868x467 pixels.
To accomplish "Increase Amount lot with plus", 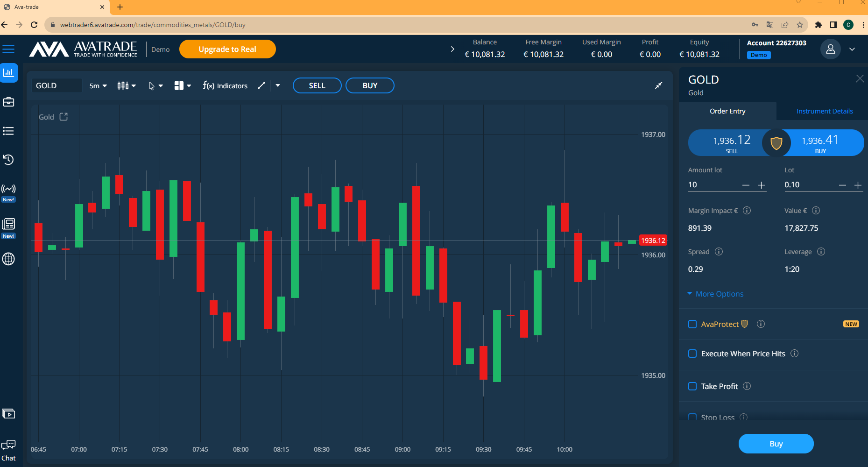I will coord(761,185).
